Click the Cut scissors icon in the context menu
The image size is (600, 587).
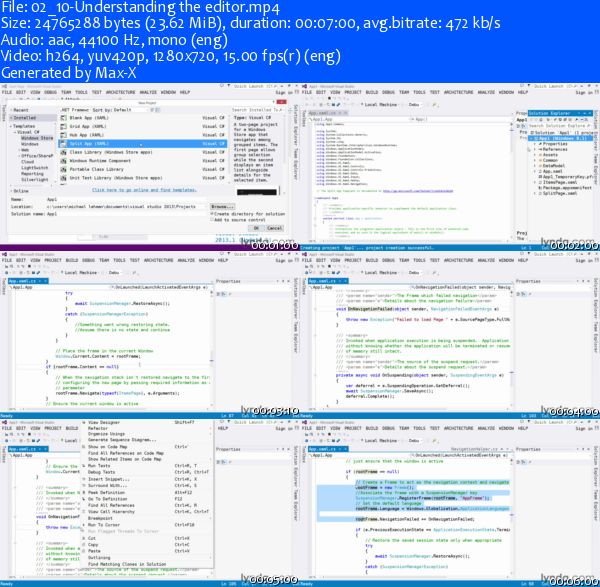click(x=84, y=538)
